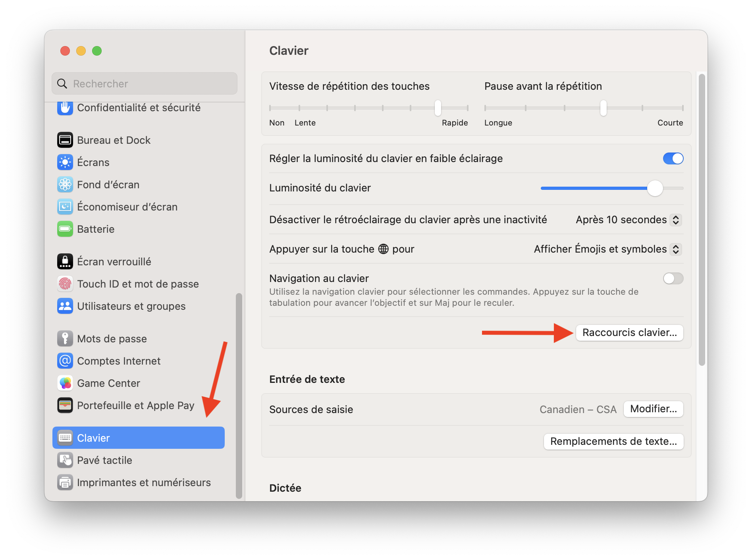Go to Utilisateurs et groupes
This screenshot has height=560, width=752.
point(139,306)
